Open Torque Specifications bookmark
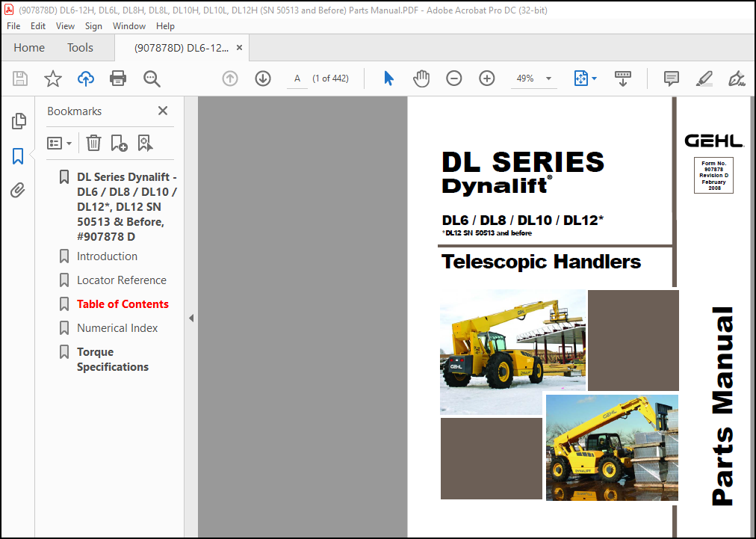 113,360
